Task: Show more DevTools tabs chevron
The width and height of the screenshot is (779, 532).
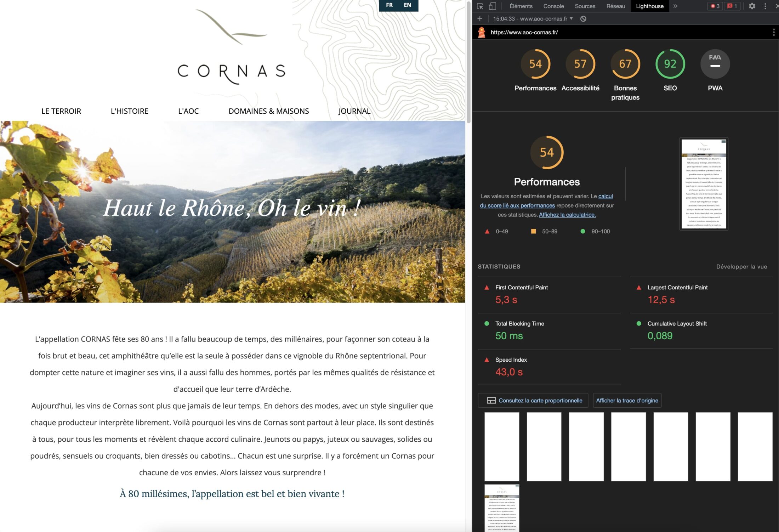Action: tap(675, 6)
